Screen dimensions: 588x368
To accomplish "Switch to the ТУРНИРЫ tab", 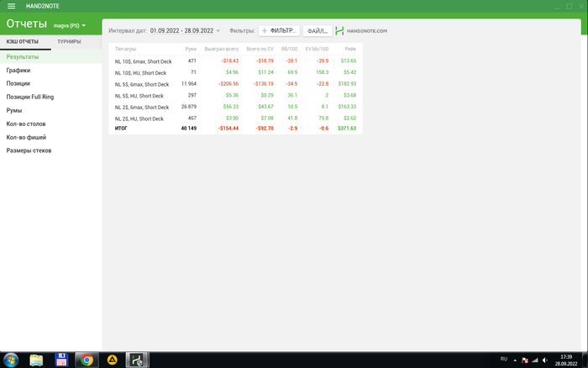I will tap(69, 42).
